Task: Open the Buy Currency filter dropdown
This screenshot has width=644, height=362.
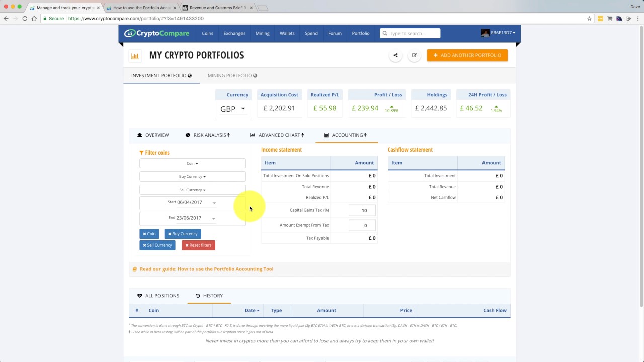Action: click(x=192, y=176)
